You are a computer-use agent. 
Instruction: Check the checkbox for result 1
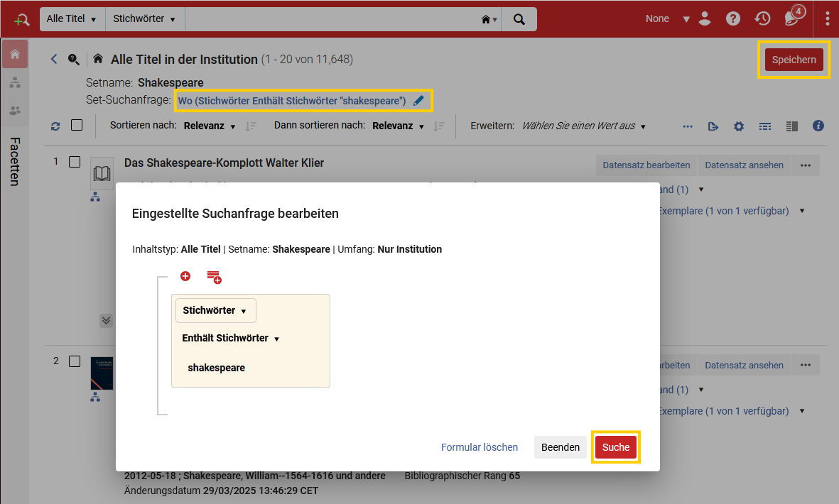point(75,162)
